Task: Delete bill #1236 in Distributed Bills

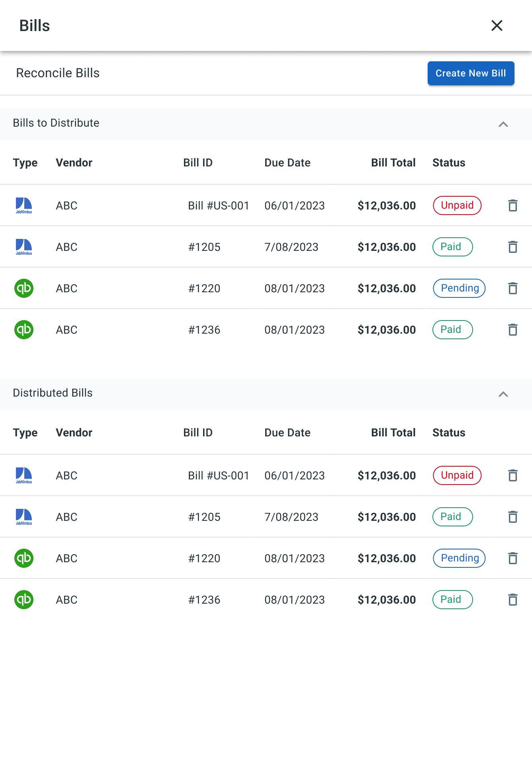Action: coord(512,600)
